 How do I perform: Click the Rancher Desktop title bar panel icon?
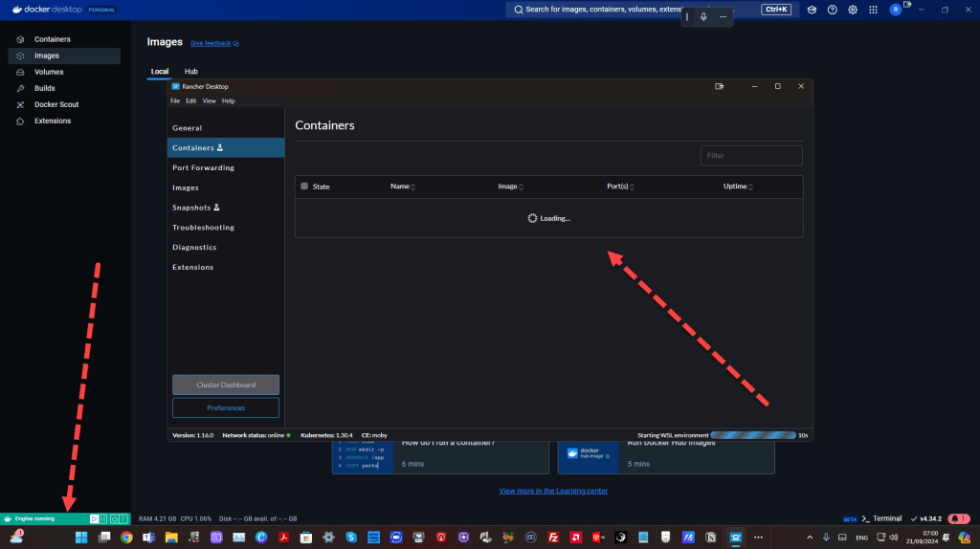point(720,86)
